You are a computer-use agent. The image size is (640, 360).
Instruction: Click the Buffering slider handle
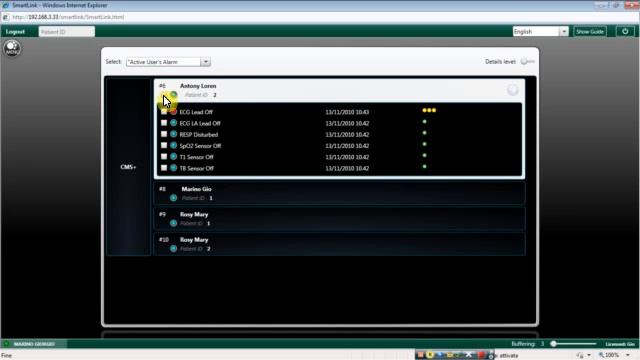coord(553,344)
